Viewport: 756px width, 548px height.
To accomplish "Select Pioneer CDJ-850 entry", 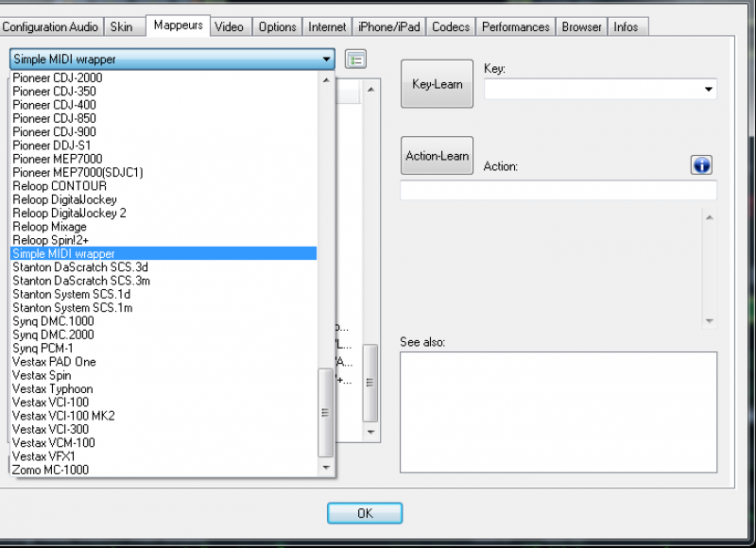I will pyautogui.click(x=163, y=118).
